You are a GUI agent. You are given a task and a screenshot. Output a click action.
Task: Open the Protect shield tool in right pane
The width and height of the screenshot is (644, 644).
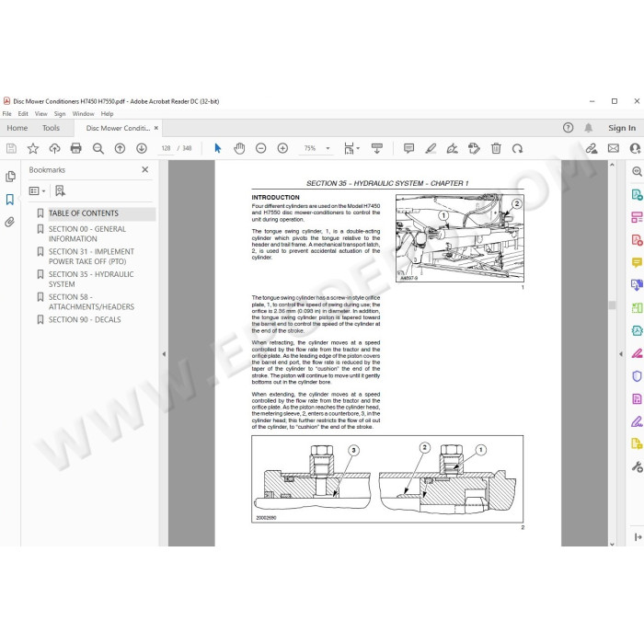[x=637, y=375]
